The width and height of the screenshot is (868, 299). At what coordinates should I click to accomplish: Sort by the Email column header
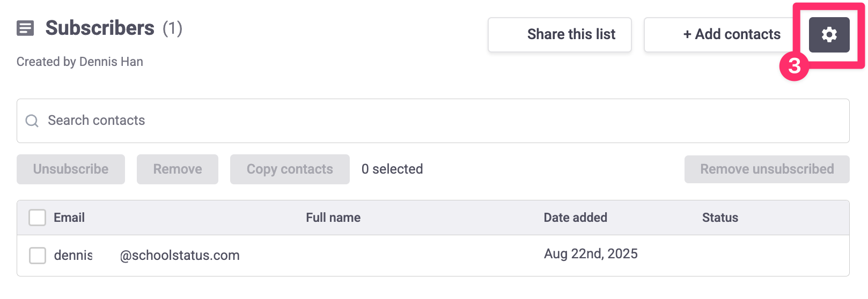(69, 218)
